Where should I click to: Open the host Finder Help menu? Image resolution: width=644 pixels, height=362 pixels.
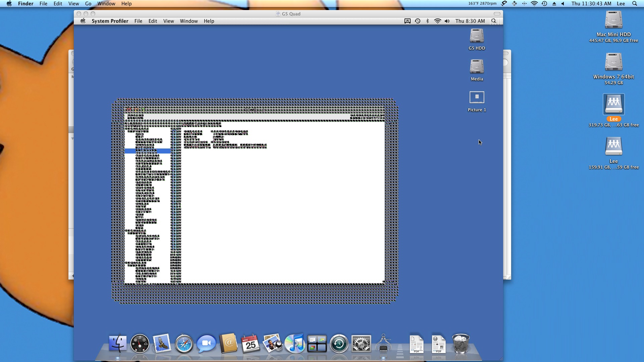pyautogui.click(x=126, y=3)
